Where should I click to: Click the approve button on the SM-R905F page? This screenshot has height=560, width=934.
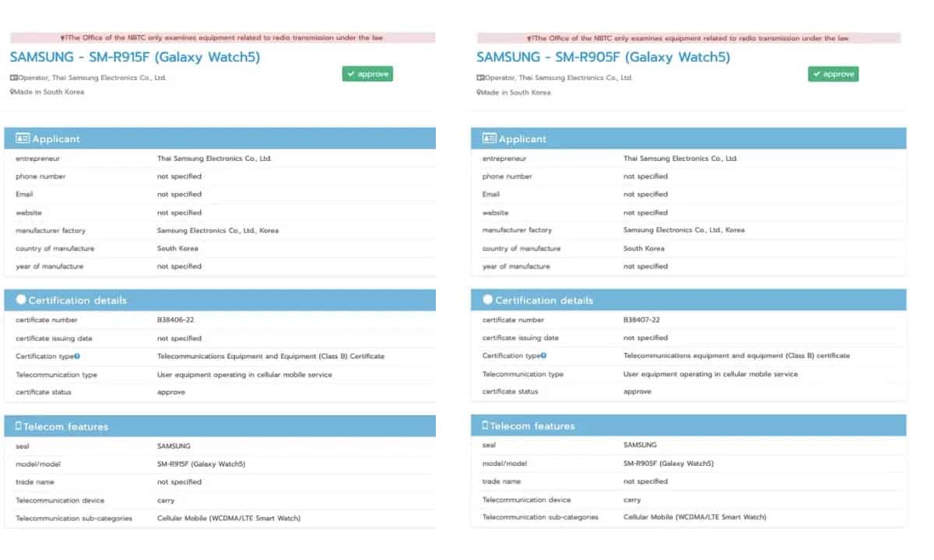(834, 74)
